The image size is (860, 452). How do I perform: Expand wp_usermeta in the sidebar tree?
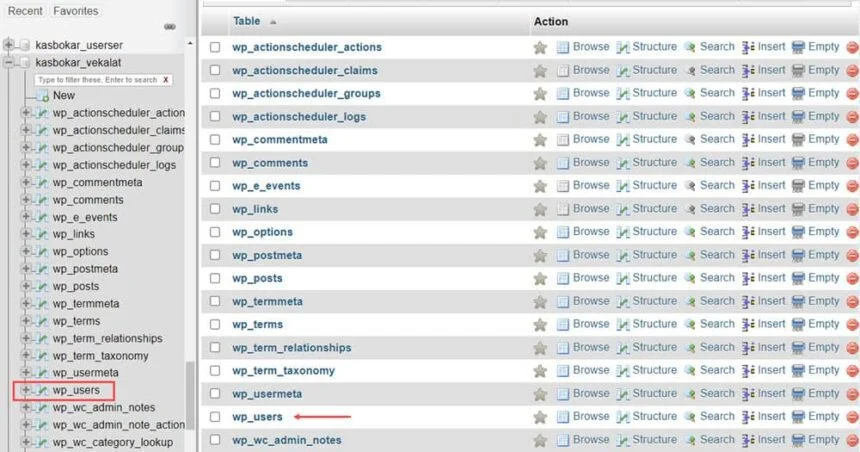point(25,372)
